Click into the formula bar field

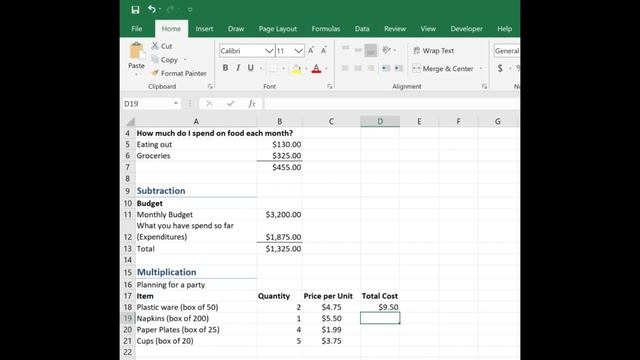tap(392, 104)
